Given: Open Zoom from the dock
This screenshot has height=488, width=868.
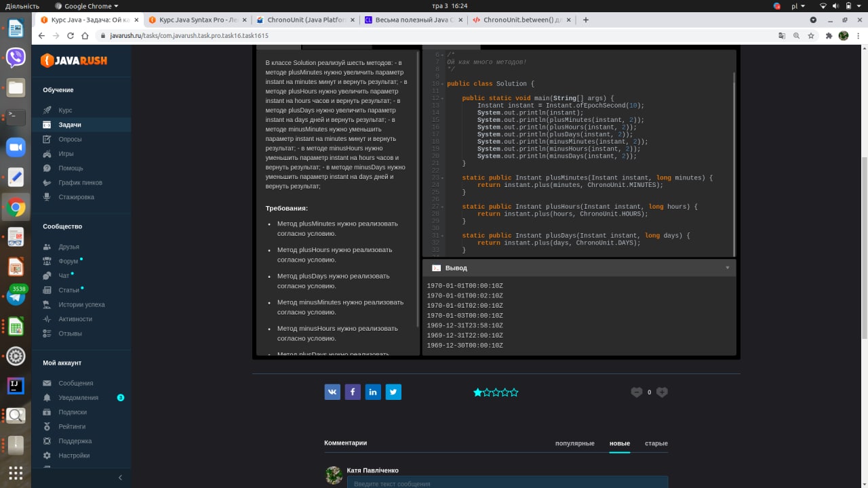Looking at the screenshot, I should tap(16, 148).
